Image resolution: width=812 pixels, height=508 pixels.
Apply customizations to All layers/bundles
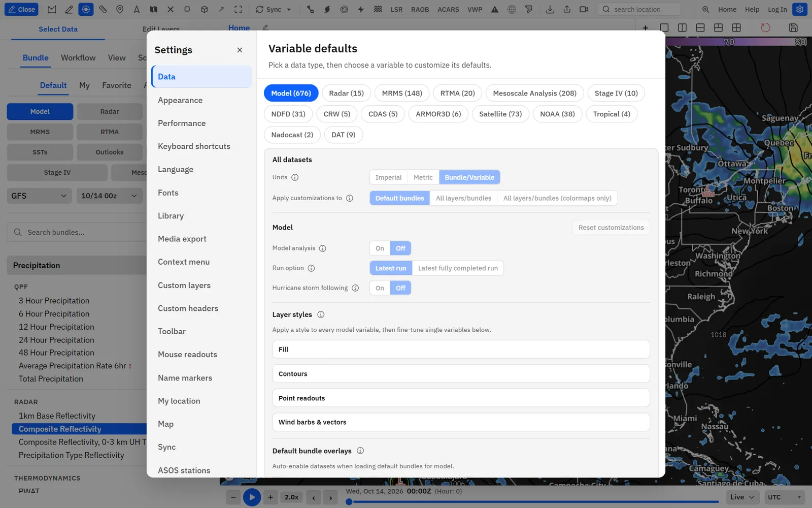pos(463,198)
